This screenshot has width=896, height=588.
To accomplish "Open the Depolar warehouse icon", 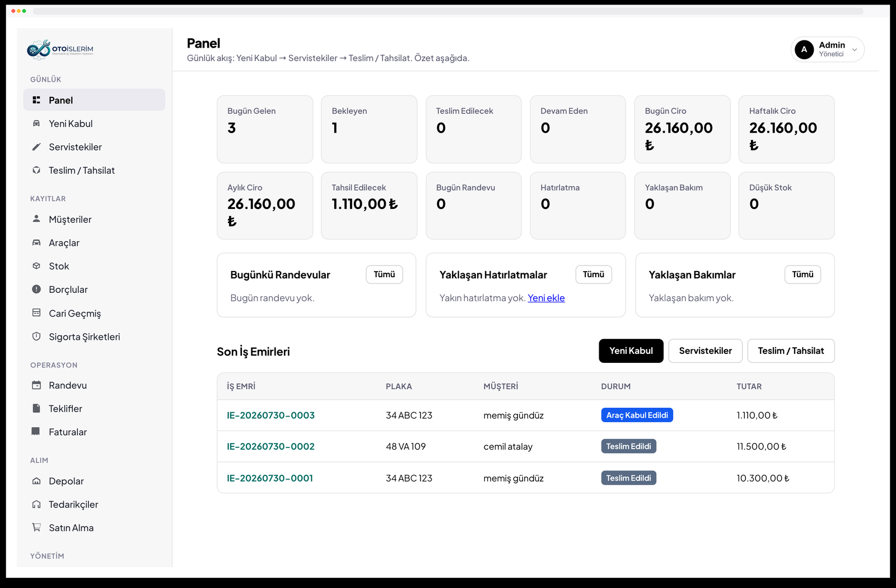I will point(36,480).
